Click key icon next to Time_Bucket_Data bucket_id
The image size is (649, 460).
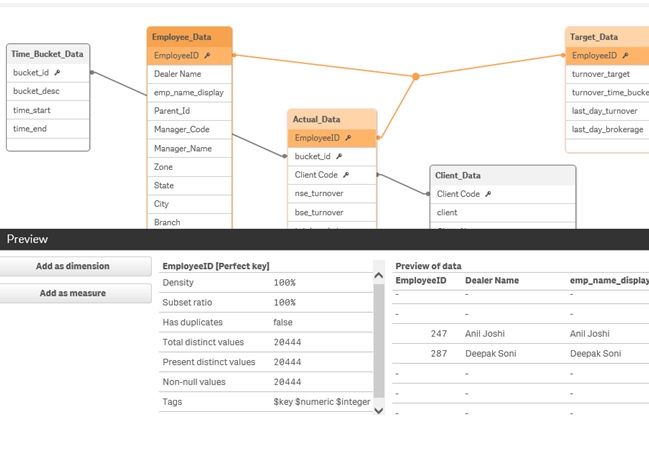58,73
